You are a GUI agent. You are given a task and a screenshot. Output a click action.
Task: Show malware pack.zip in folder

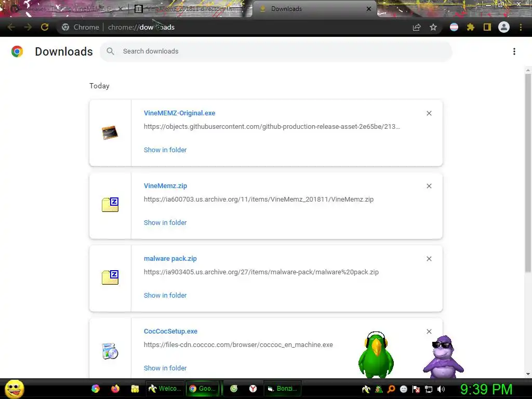[165, 296]
